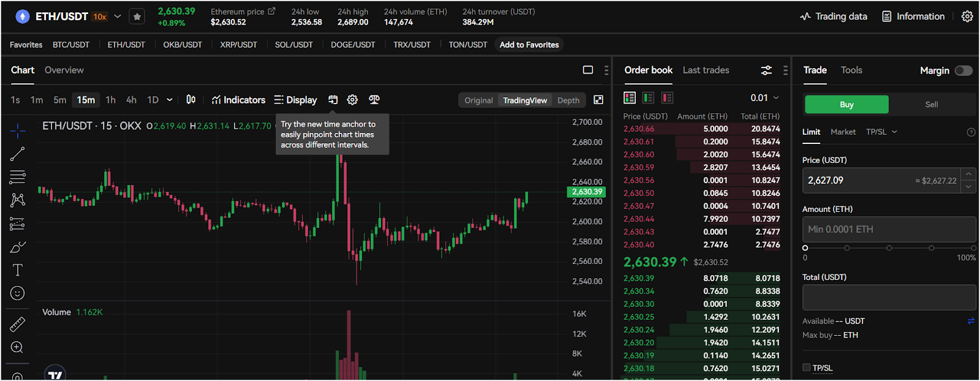
Task: Open the 0.01 depth precision dropdown
Action: click(765, 98)
